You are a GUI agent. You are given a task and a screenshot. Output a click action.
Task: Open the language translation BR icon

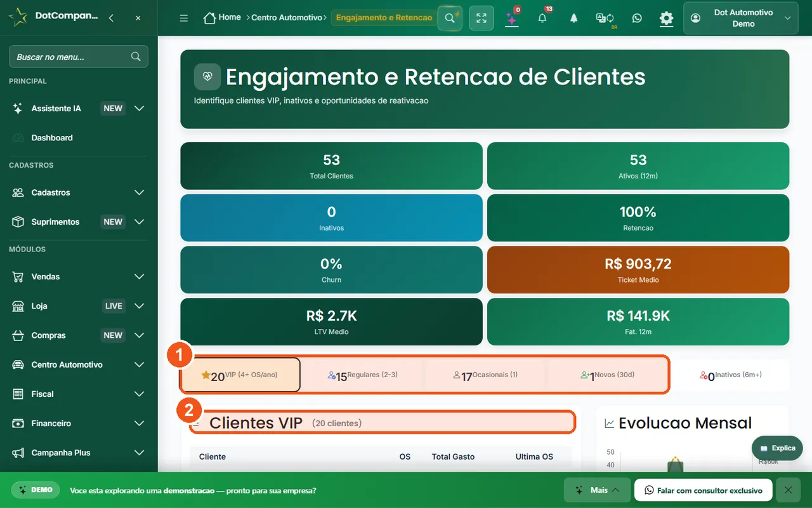click(605, 18)
